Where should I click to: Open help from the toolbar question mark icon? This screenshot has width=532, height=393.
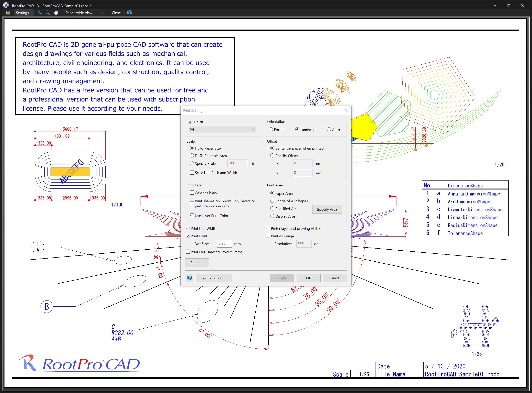129,13
